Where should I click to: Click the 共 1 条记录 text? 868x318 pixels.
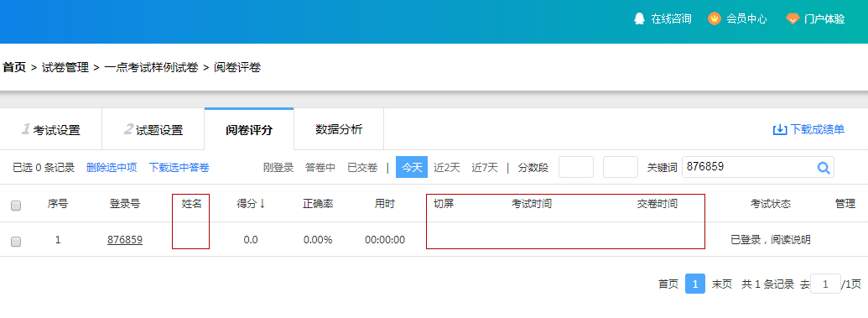click(x=768, y=284)
